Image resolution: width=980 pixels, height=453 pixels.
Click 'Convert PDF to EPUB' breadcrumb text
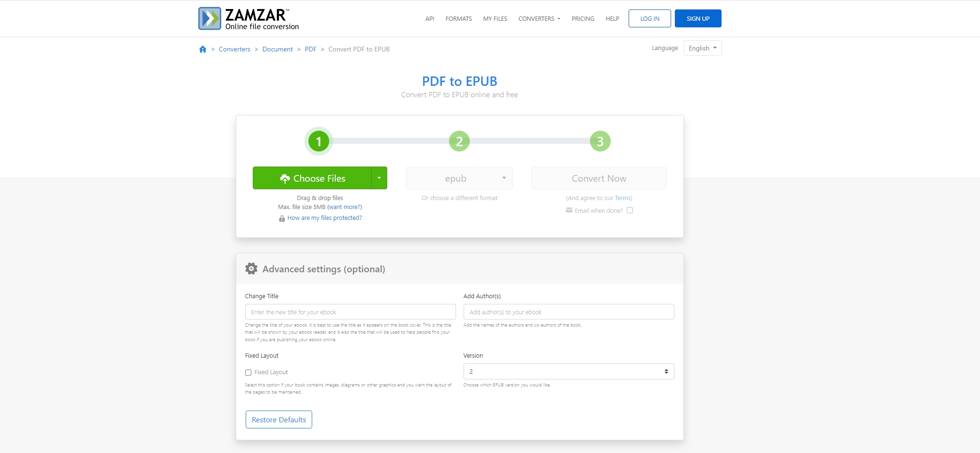point(359,49)
